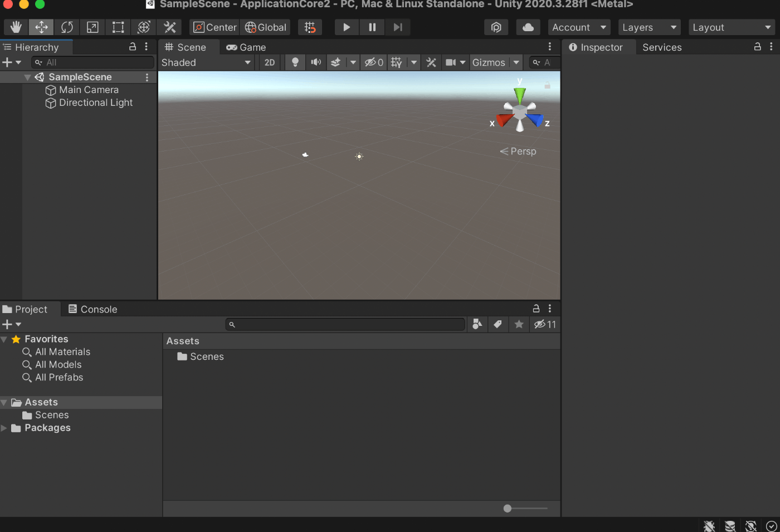The image size is (780, 532).
Task: Open the Shaded draw mode dropdown
Action: coord(206,62)
